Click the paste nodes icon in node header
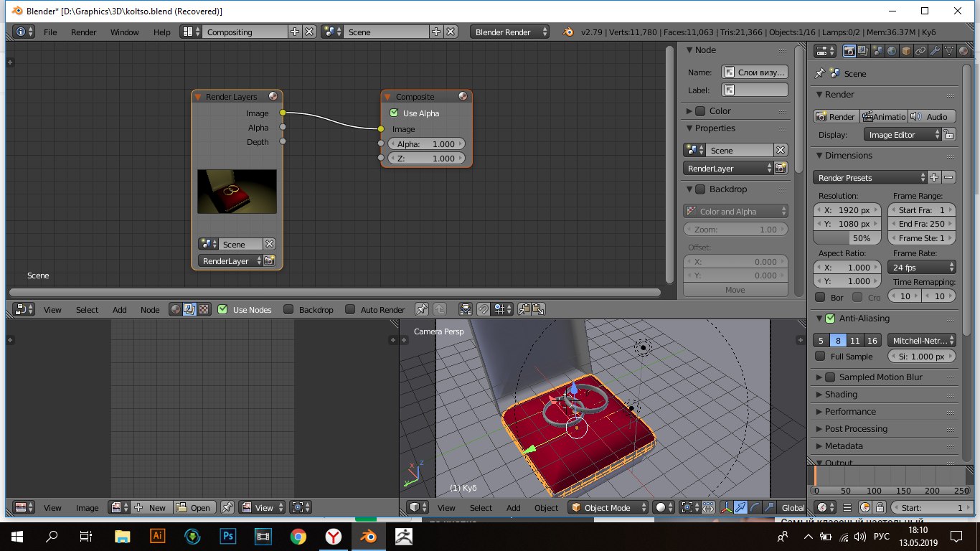980x551 pixels. coord(538,309)
